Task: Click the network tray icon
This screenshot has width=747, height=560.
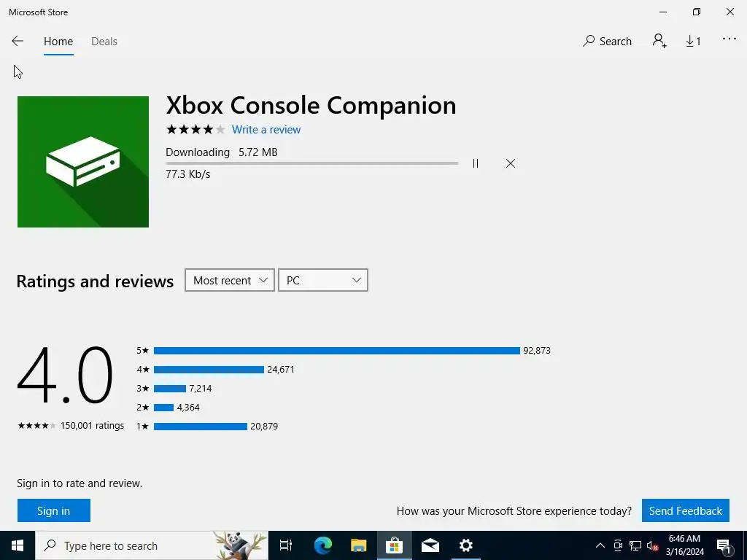Action: point(635,545)
